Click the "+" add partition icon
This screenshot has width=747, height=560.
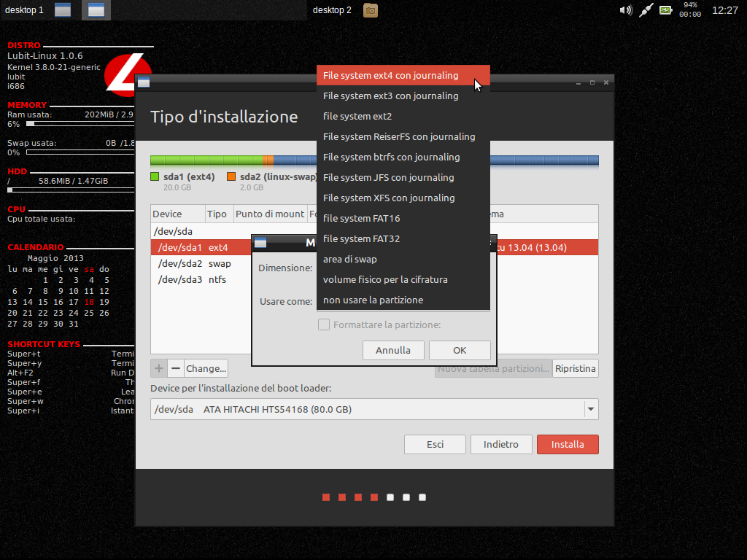(158, 368)
